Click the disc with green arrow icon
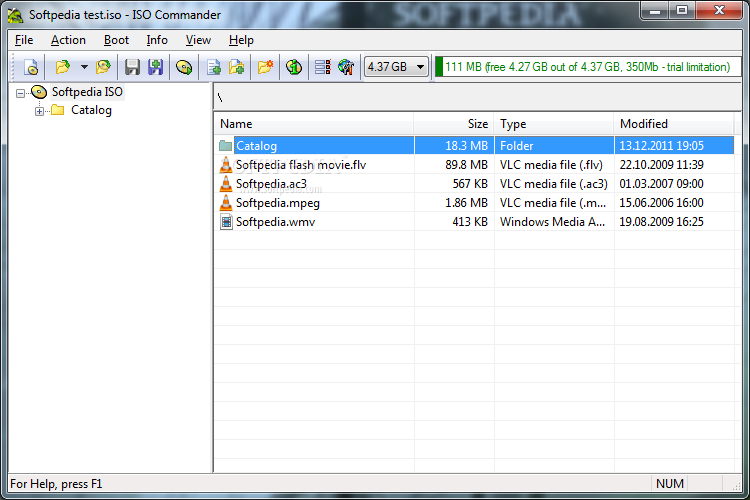 point(184,67)
